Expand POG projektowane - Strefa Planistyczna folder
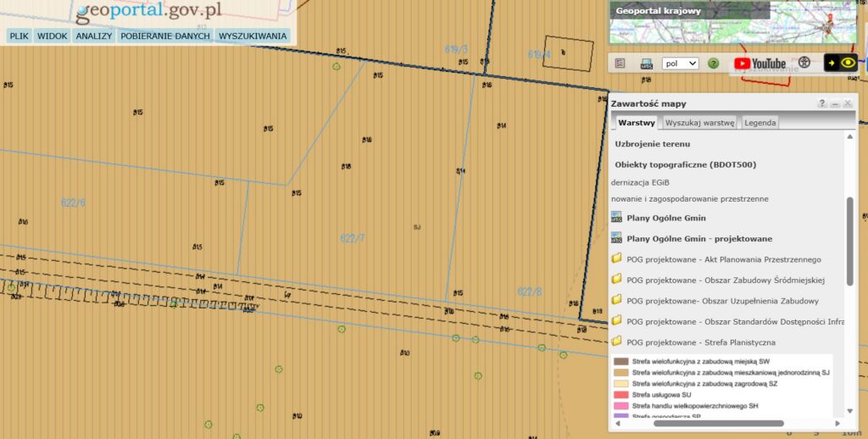 [x=617, y=342]
